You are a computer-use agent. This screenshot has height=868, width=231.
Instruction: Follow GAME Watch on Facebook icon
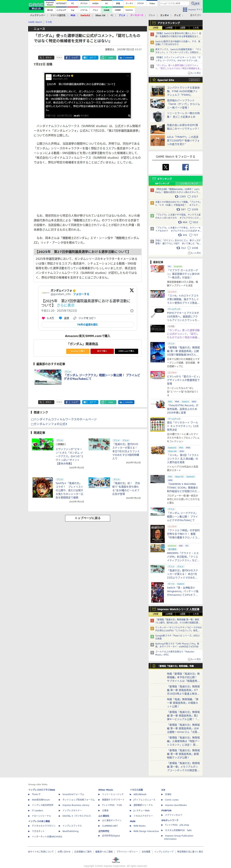pyautogui.click(x=185, y=167)
